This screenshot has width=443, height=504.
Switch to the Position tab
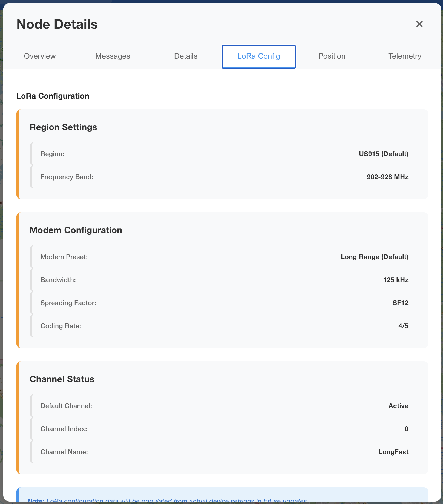332,56
